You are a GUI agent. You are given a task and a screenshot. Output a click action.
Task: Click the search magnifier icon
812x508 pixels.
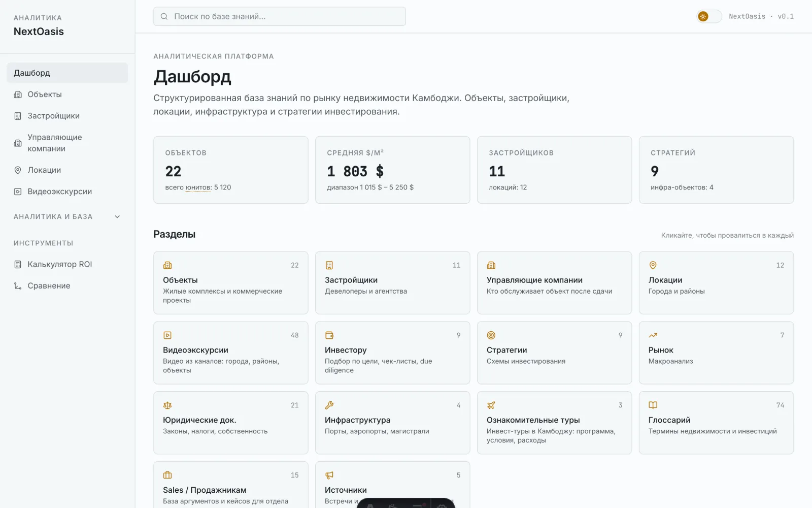coord(164,16)
